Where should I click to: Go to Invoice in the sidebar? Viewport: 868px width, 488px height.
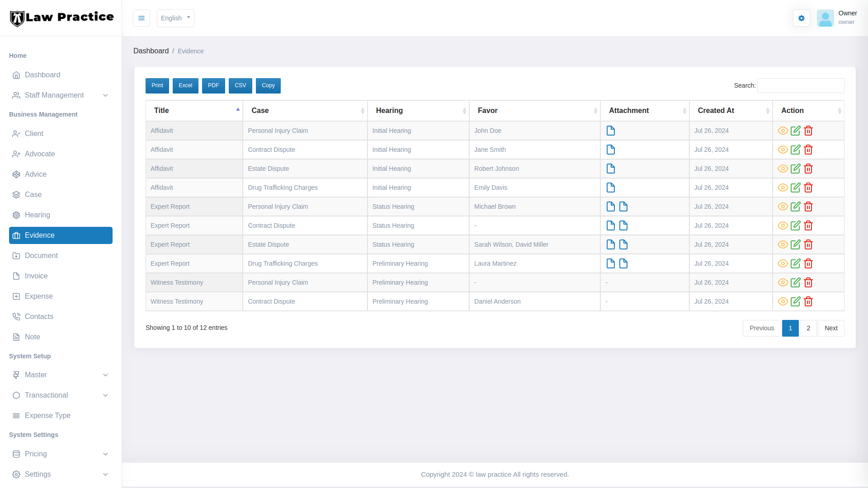point(36,276)
